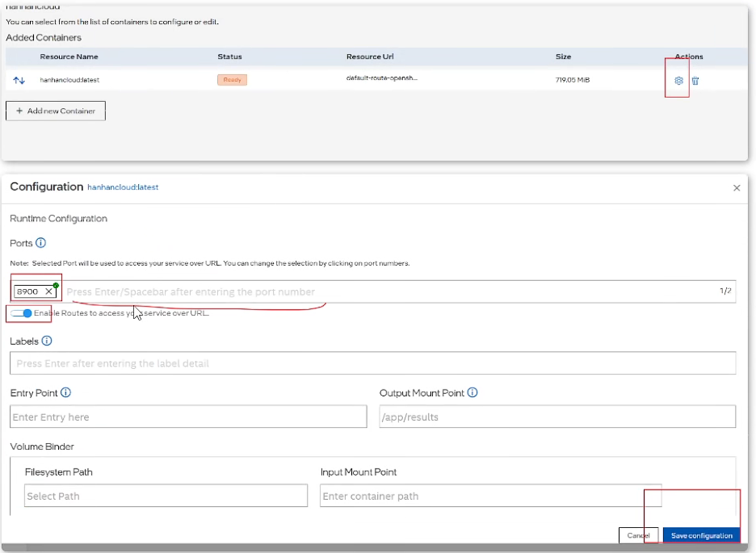The width and height of the screenshot is (756, 553).
Task: Click the Size column header
Action: [x=563, y=57]
